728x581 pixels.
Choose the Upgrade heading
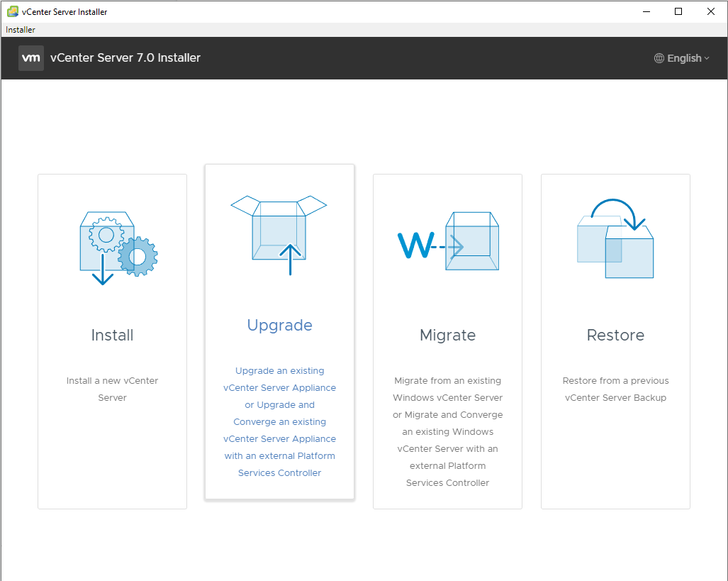click(x=279, y=326)
